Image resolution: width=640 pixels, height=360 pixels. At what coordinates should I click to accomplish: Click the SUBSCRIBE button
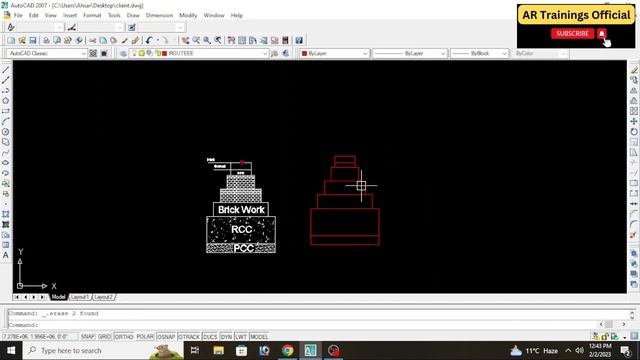(x=573, y=33)
